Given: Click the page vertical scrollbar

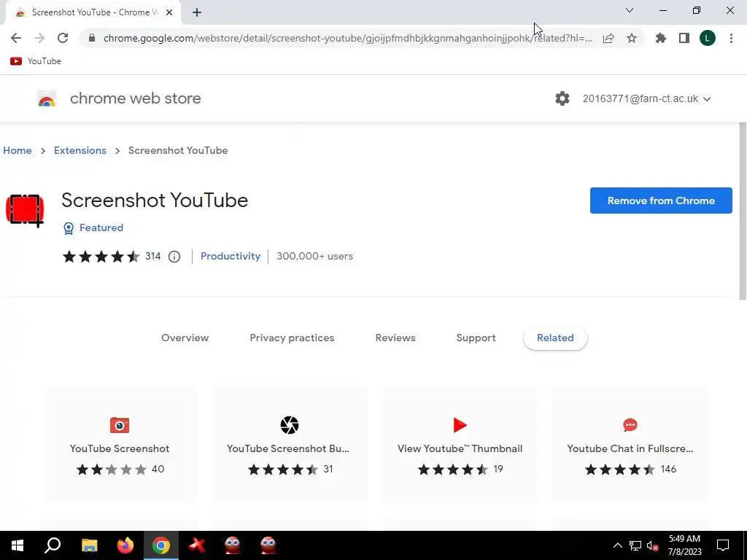Looking at the screenshot, I should click(x=743, y=211).
